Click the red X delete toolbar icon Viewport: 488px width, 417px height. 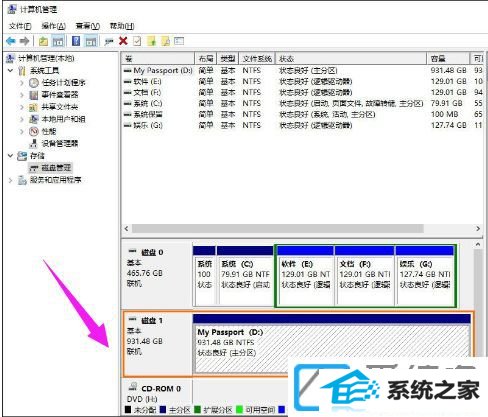tap(123, 41)
